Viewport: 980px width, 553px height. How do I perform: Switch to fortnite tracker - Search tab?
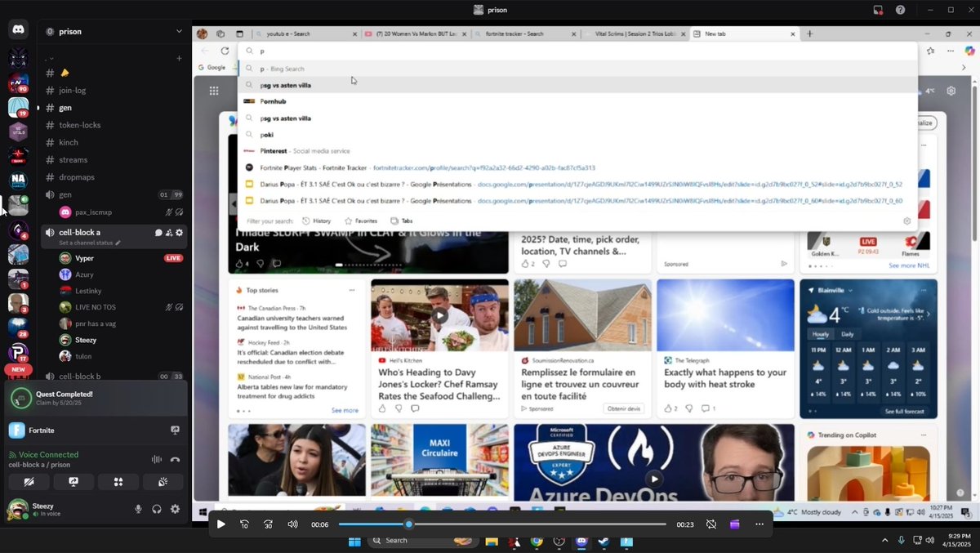[524, 33]
